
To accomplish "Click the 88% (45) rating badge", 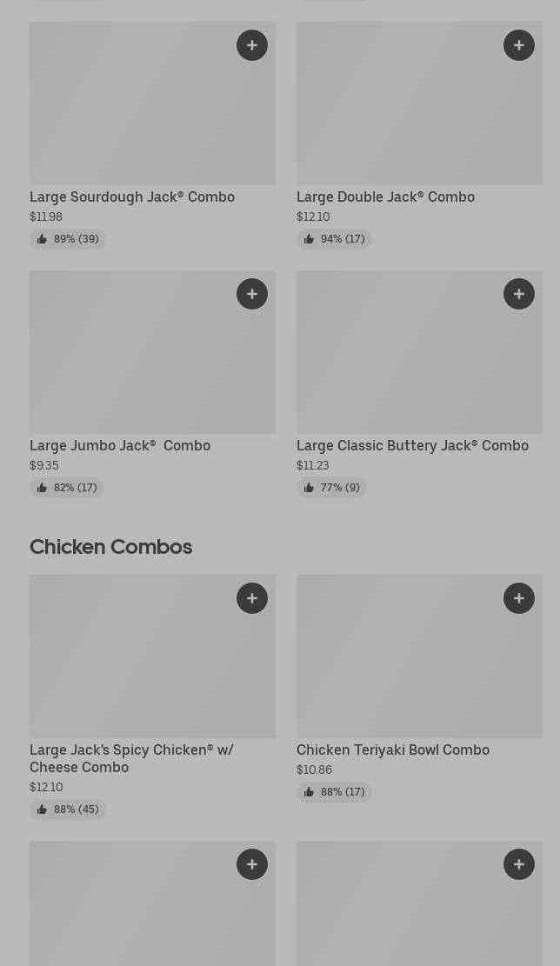I will pos(68,809).
